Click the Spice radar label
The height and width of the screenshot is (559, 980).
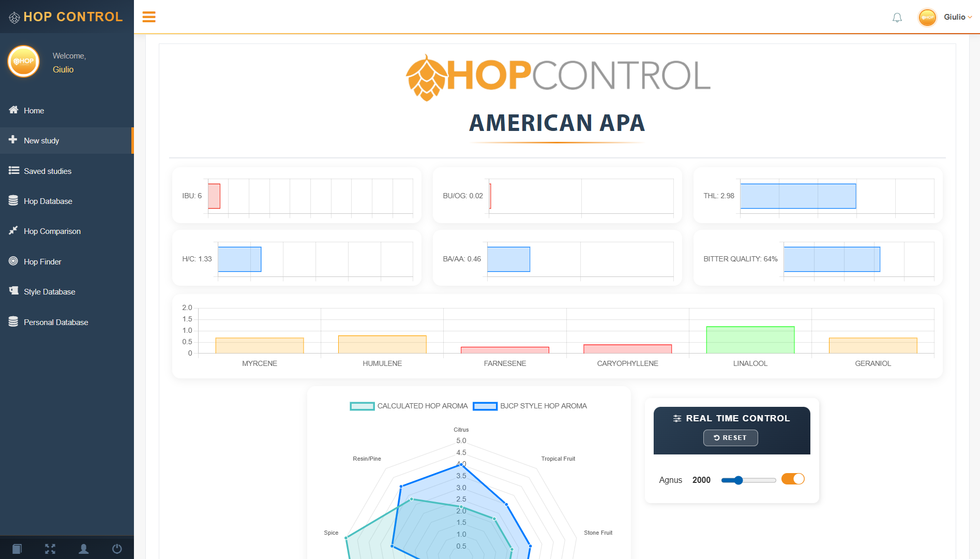click(x=331, y=533)
